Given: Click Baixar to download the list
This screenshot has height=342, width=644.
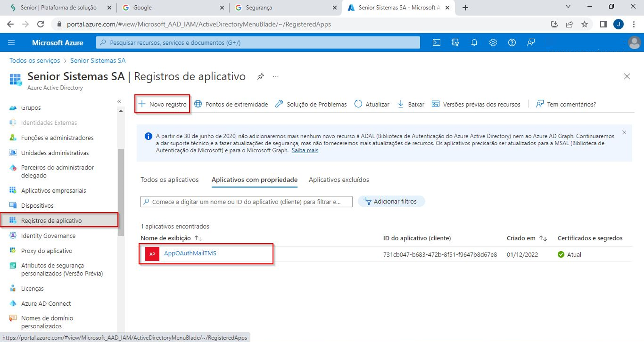Looking at the screenshot, I should [x=411, y=104].
